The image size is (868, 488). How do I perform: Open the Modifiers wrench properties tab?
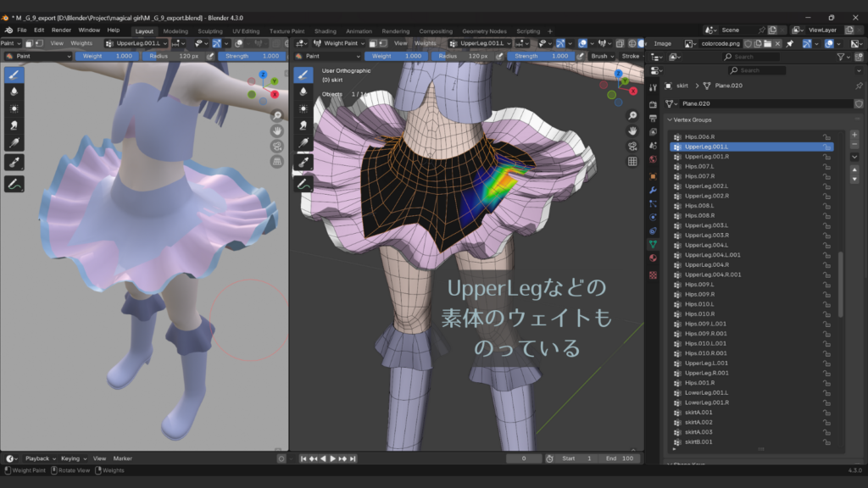coord(654,191)
